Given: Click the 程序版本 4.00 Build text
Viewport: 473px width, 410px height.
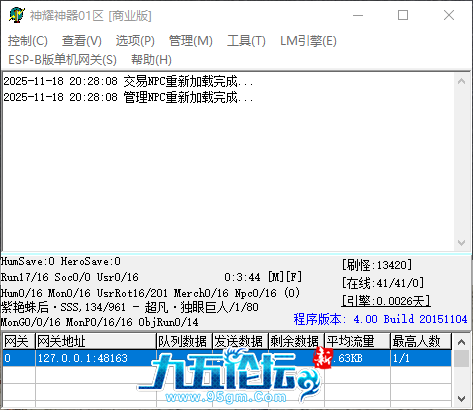Looking at the screenshot, I should (380, 319).
